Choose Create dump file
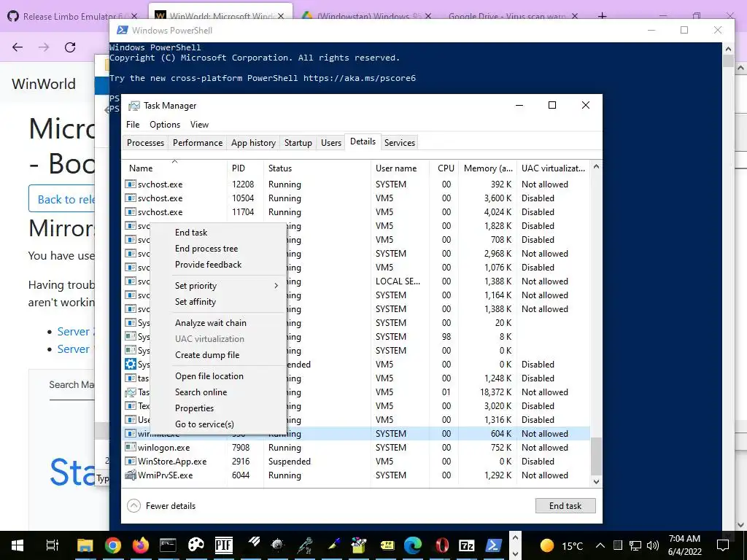747x560 pixels. coord(207,355)
